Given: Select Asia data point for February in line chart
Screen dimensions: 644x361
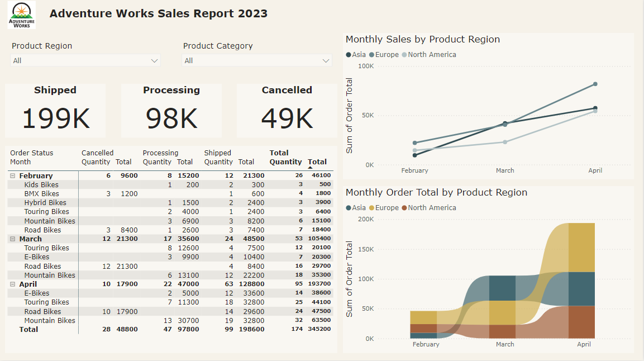Looking at the screenshot, I should click(415, 155).
